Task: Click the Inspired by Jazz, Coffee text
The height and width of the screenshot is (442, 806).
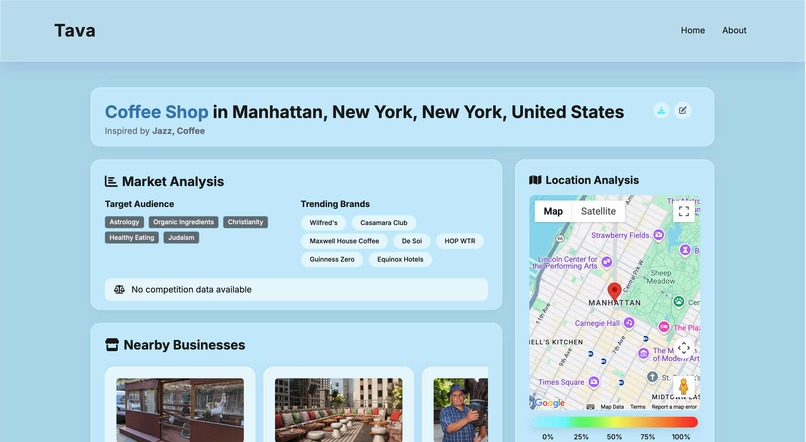Action: 155,131
